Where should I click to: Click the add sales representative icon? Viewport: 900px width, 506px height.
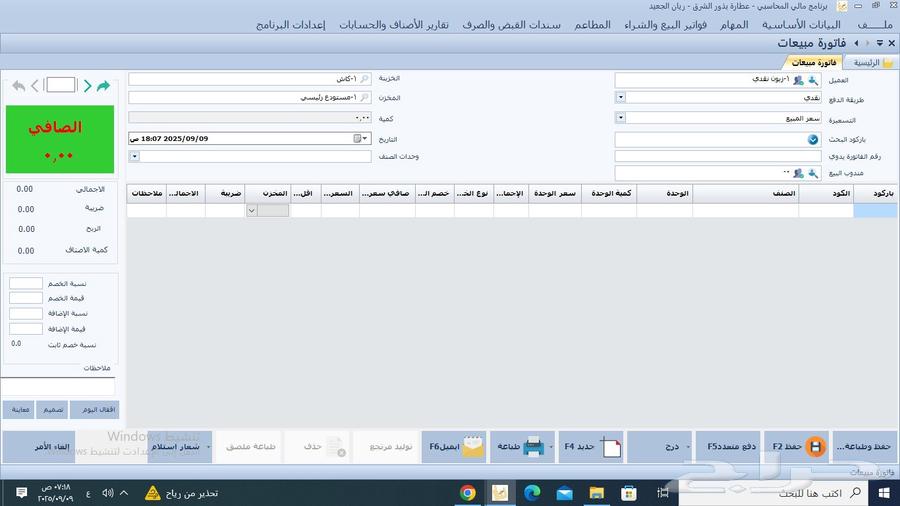click(x=798, y=173)
